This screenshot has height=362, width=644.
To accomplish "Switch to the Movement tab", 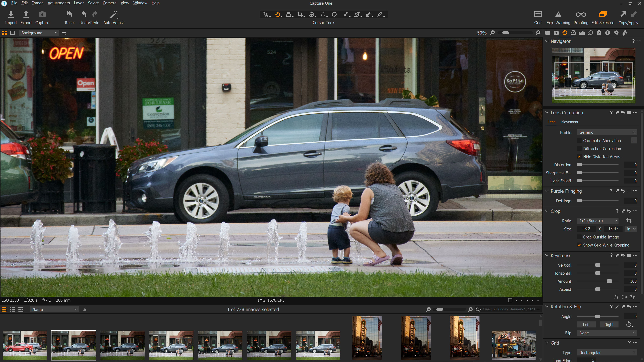I will 570,122.
